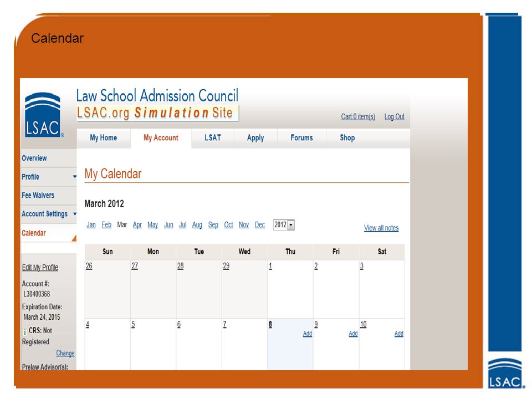Open Account Settings in the sidebar
The height and width of the screenshot is (399, 532).
click(x=44, y=214)
